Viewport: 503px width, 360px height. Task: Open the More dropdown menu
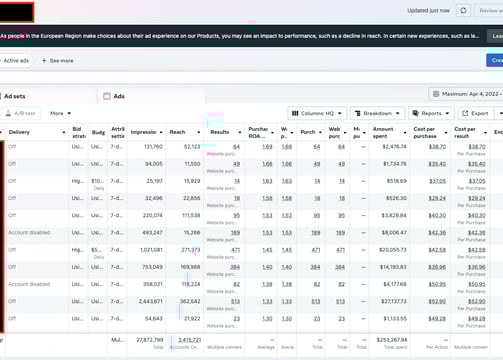pyautogui.click(x=60, y=113)
